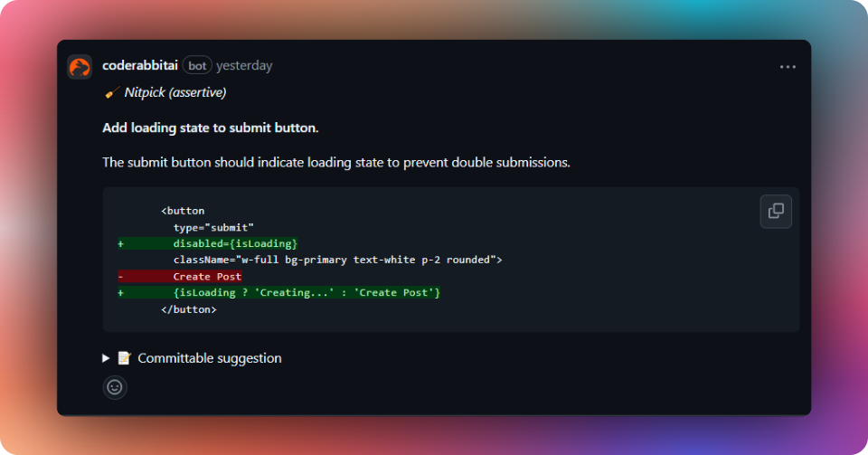This screenshot has width=868, height=455.
Task: Click the closing </button> tag line
Action: [x=189, y=309]
